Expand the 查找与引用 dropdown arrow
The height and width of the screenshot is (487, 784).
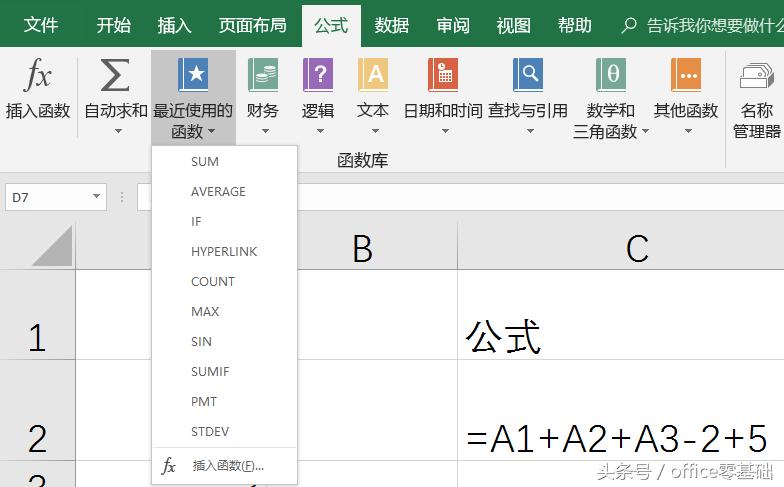pos(530,131)
